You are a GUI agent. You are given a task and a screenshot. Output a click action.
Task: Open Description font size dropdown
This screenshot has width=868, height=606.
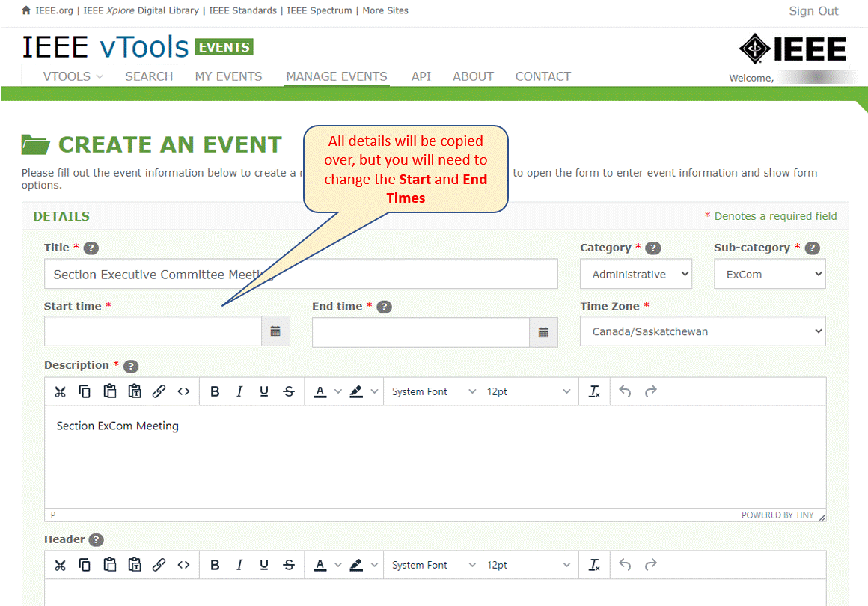(528, 392)
